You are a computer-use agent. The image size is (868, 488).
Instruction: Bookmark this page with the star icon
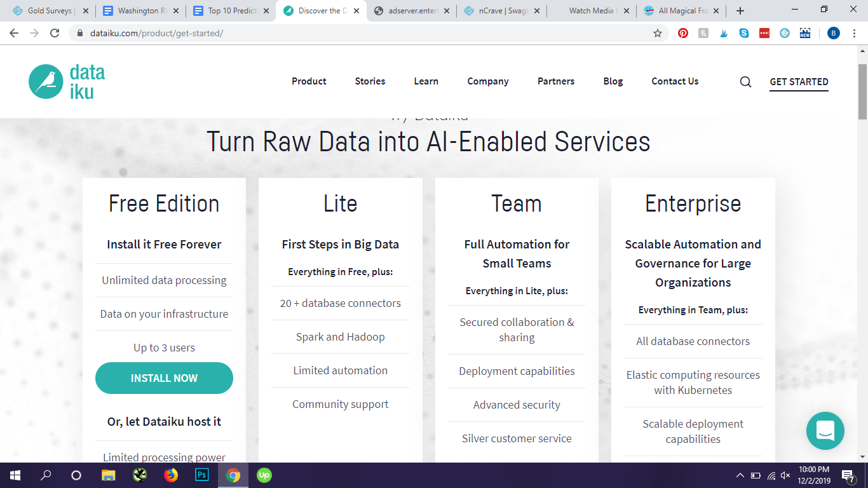tap(658, 33)
